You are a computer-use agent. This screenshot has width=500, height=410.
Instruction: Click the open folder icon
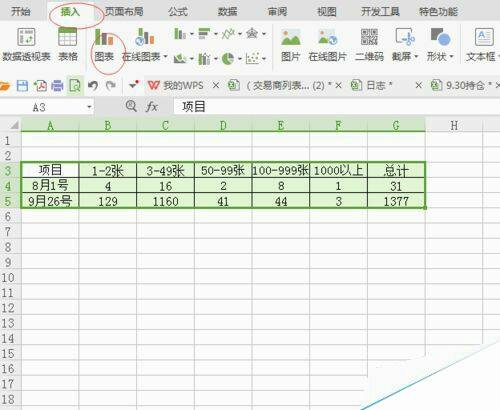coord(5,86)
